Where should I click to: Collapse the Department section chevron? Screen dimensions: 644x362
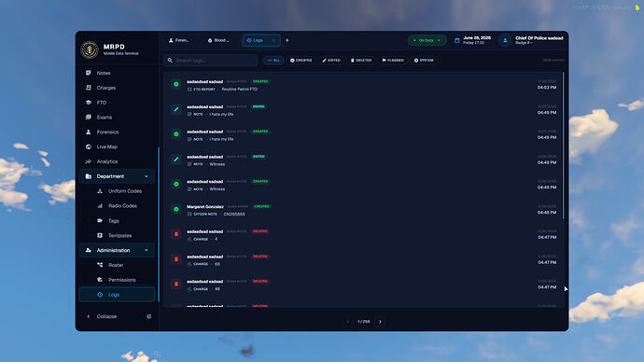[147, 176]
